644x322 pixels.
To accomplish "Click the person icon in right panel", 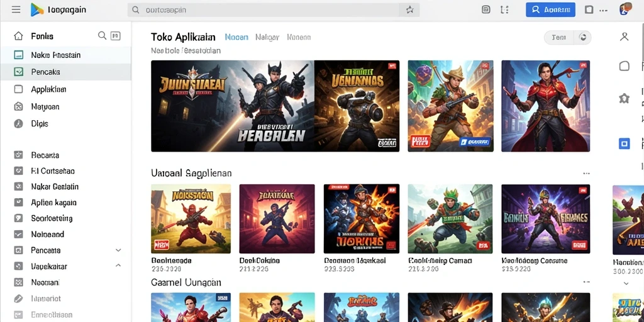I will [625, 37].
